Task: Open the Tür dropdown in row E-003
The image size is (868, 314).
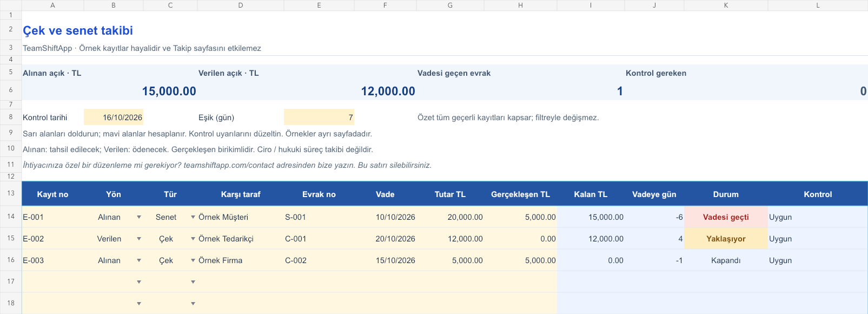Action: click(x=193, y=260)
